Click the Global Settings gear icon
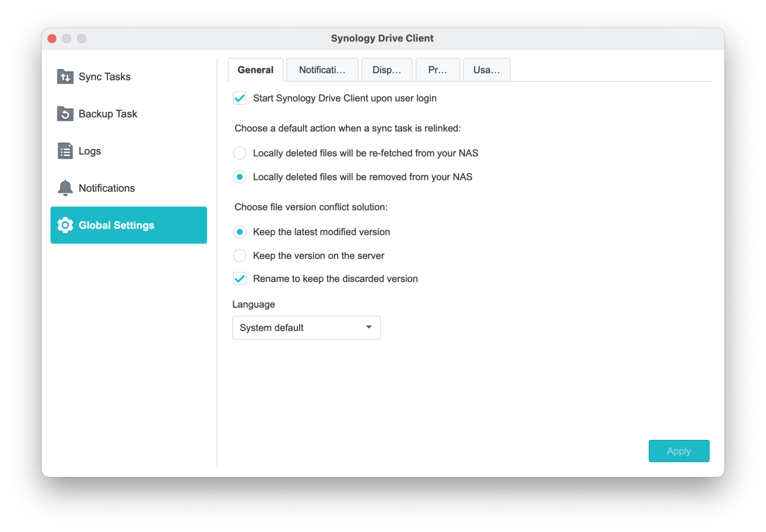 coord(65,225)
